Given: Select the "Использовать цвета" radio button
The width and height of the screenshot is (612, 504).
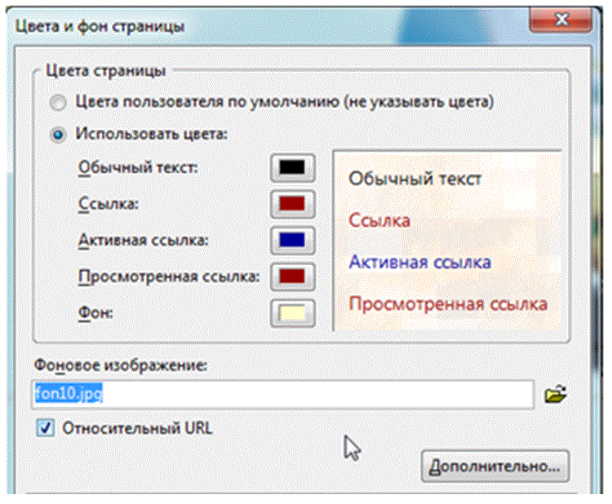Looking at the screenshot, I should [58, 135].
